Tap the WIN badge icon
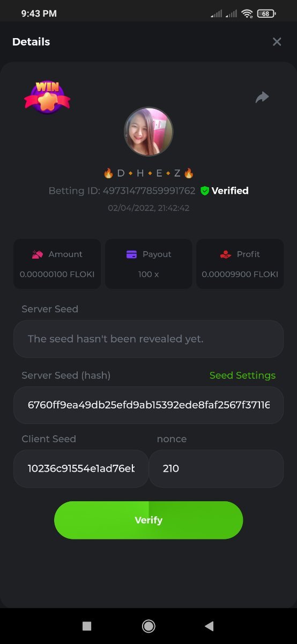This screenshot has height=644, width=297. (x=47, y=97)
